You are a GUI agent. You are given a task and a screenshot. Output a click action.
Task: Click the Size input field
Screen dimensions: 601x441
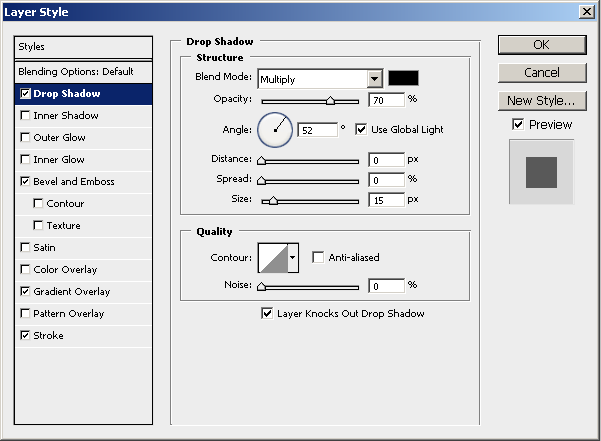tap(385, 200)
